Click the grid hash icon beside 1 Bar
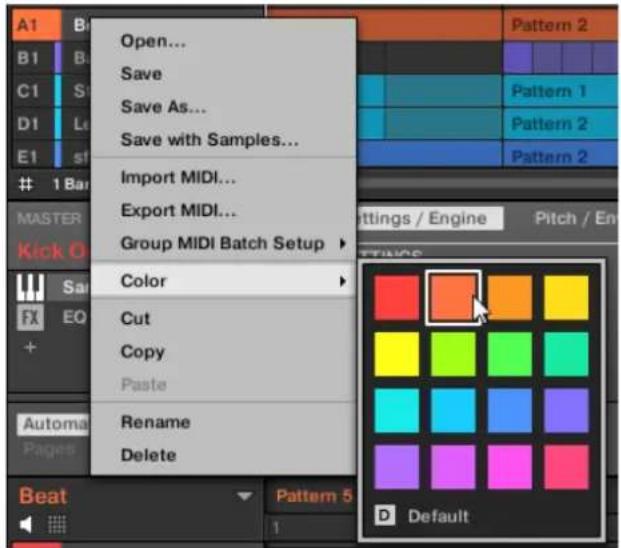 [26, 184]
